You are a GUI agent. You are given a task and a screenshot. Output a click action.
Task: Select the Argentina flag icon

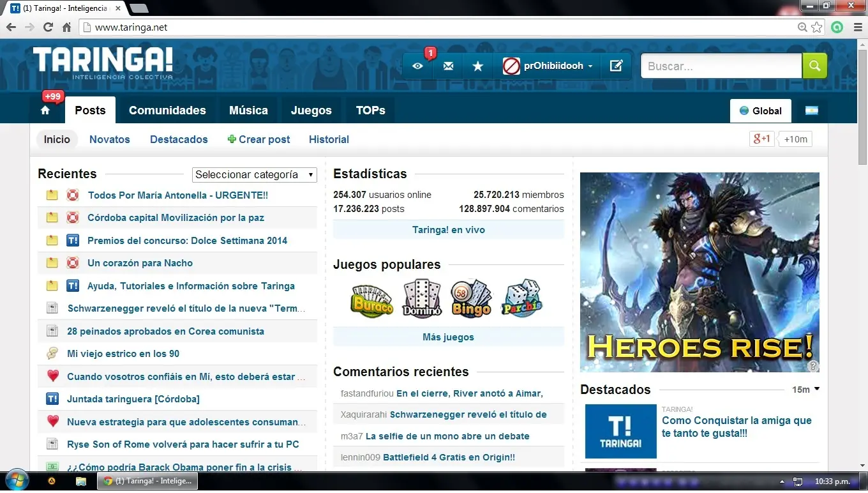(x=811, y=110)
